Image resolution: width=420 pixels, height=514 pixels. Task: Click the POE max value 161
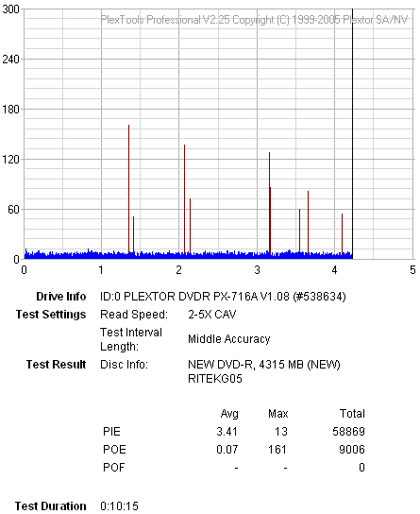coord(277,450)
